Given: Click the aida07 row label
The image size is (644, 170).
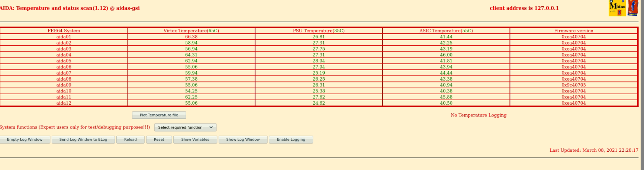Looking at the screenshot, I should 64,73.
